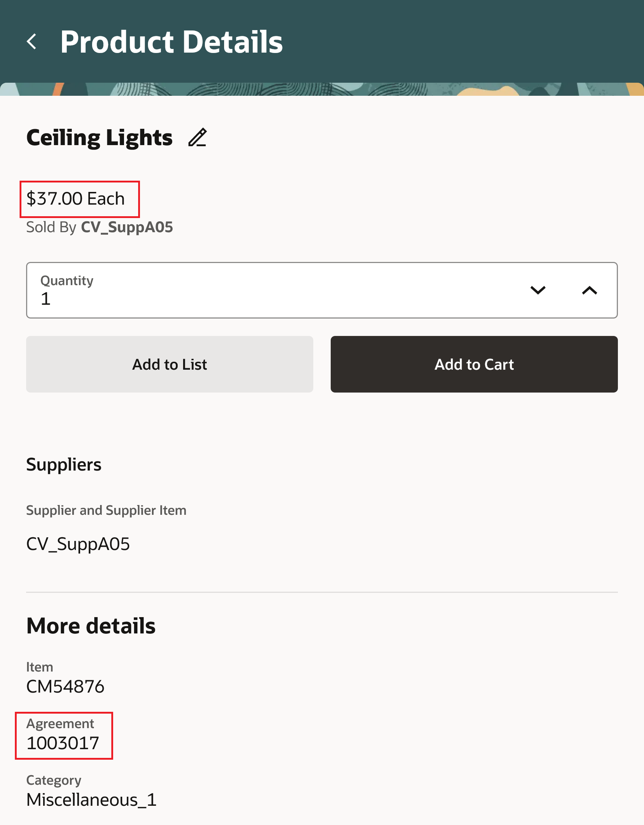This screenshot has width=644, height=825.
Task: Select CV_SuppA05 under the Suppliers section
Action: coord(78,544)
